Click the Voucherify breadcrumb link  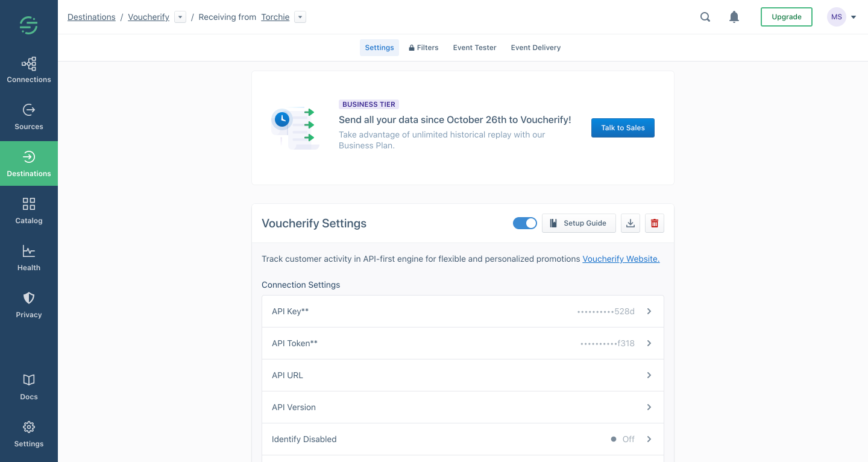point(148,17)
